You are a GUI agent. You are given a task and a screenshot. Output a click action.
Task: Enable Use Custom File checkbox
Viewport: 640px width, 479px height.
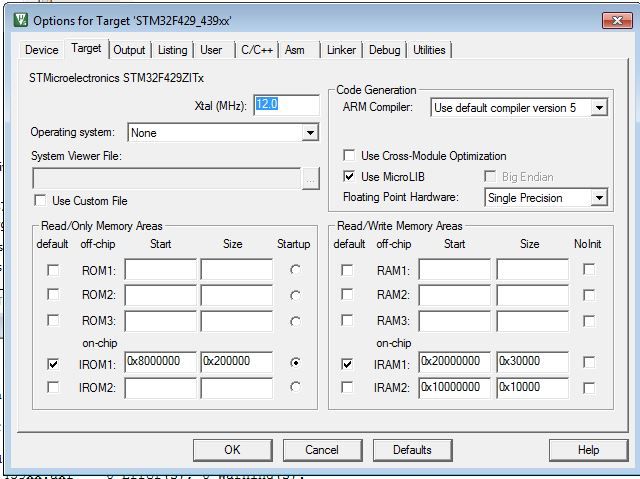click(x=40, y=200)
